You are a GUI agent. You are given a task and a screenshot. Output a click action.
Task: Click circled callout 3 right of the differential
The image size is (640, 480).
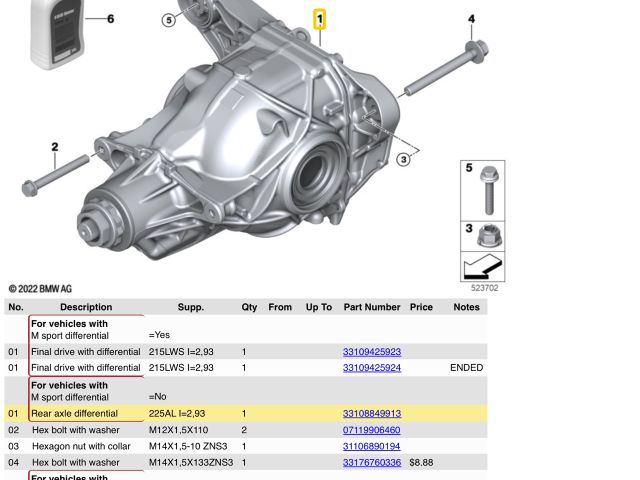403,159
